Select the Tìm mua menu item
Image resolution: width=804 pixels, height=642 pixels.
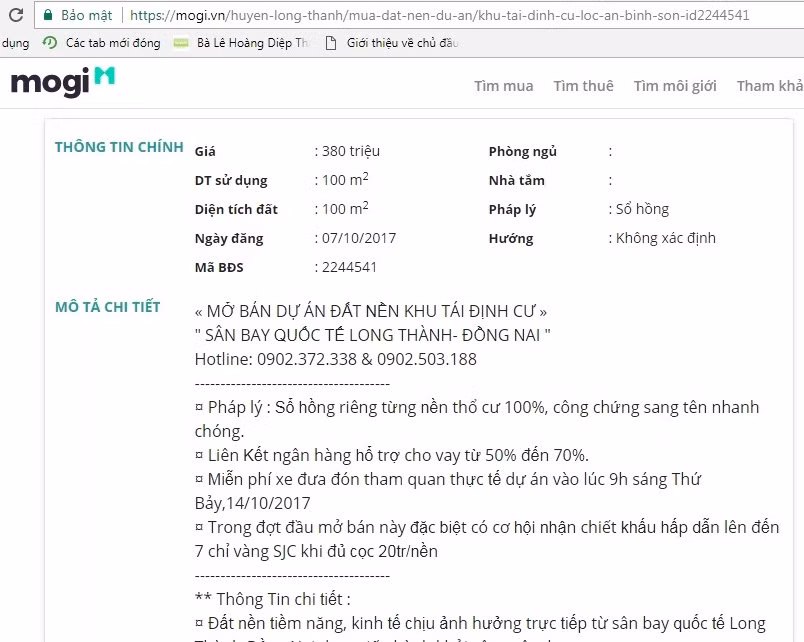point(503,86)
